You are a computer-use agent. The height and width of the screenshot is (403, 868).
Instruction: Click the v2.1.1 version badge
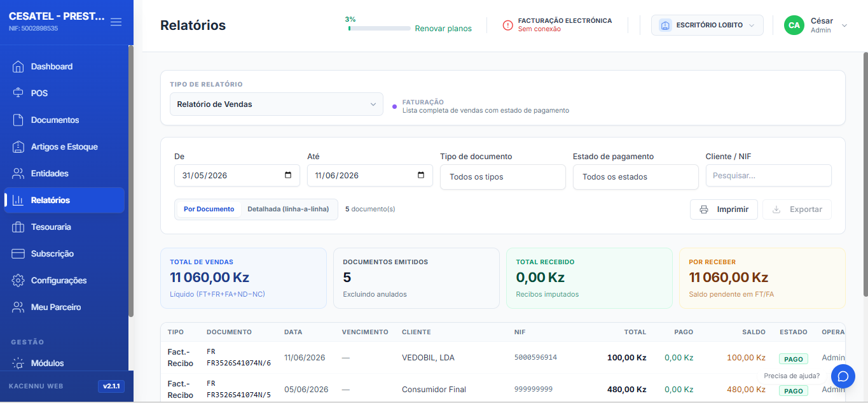coord(111,386)
